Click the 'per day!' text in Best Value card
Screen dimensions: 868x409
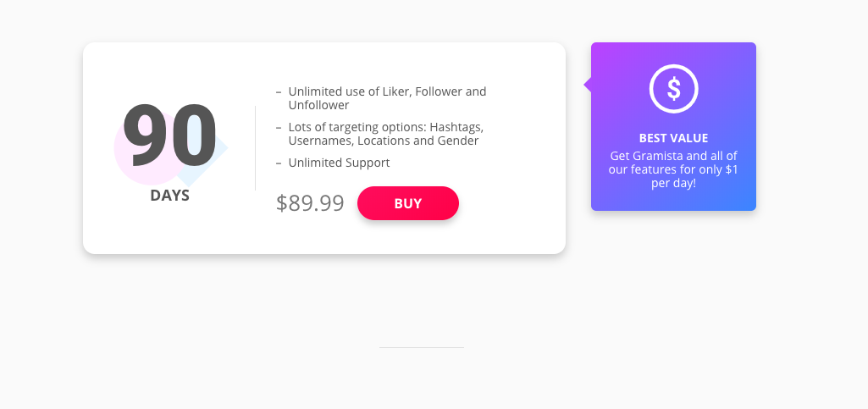tap(673, 183)
